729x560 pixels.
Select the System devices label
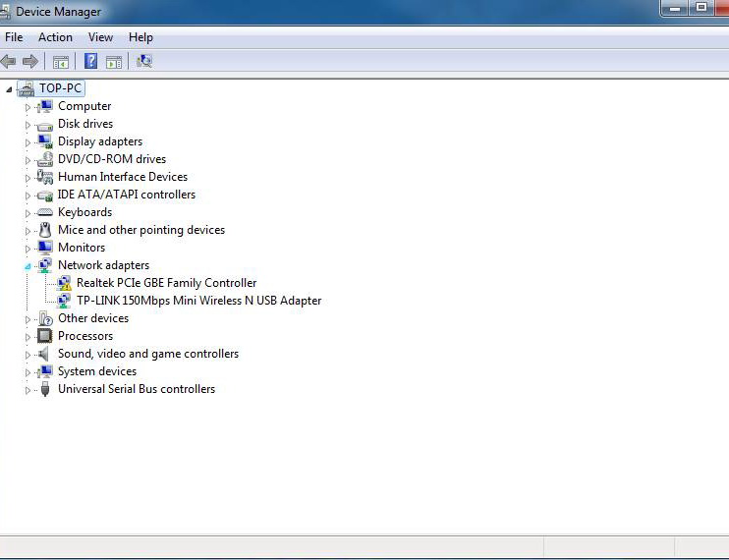(x=97, y=371)
